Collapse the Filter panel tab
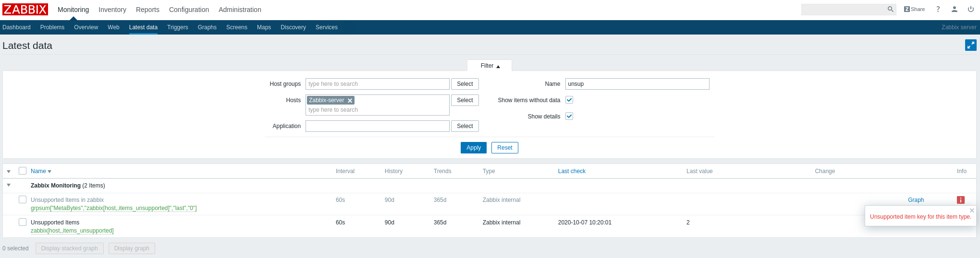The height and width of the screenshot is (258, 980). [490, 66]
